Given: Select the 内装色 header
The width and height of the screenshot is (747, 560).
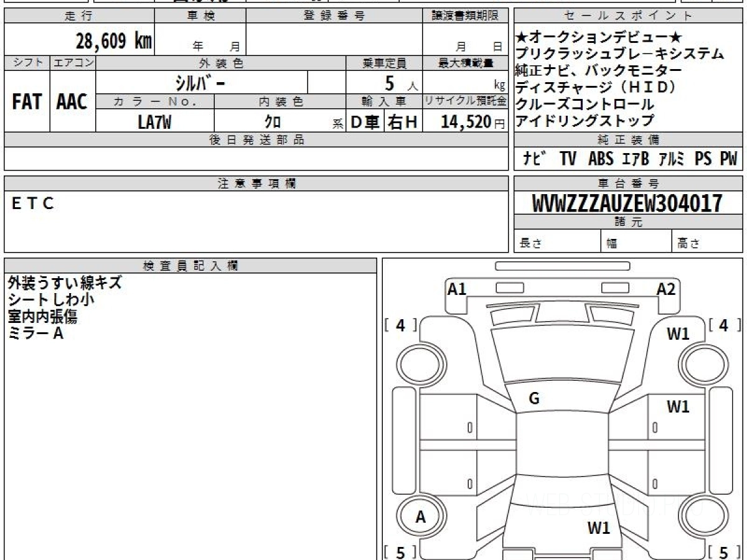Looking at the screenshot, I should click(280, 102).
